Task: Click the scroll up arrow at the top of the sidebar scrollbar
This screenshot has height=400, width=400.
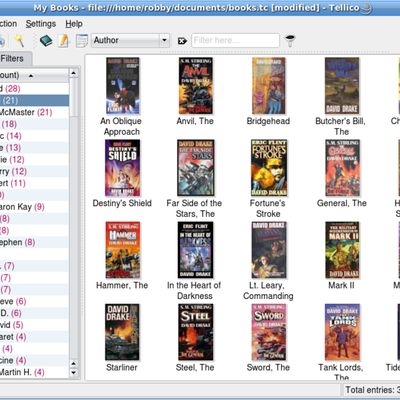Action: click(x=74, y=73)
